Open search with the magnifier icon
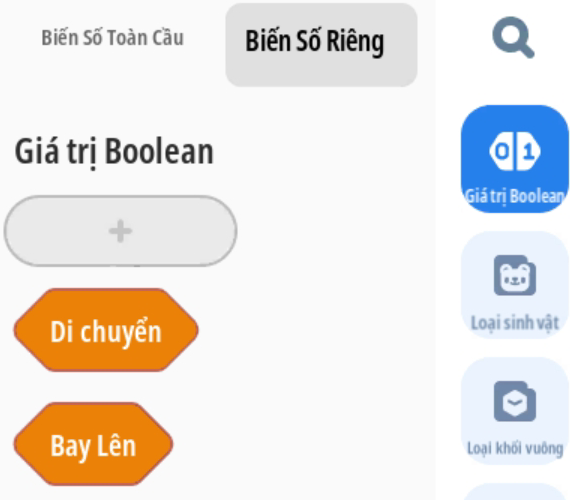This screenshot has height=500, width=575. (513, 37)
